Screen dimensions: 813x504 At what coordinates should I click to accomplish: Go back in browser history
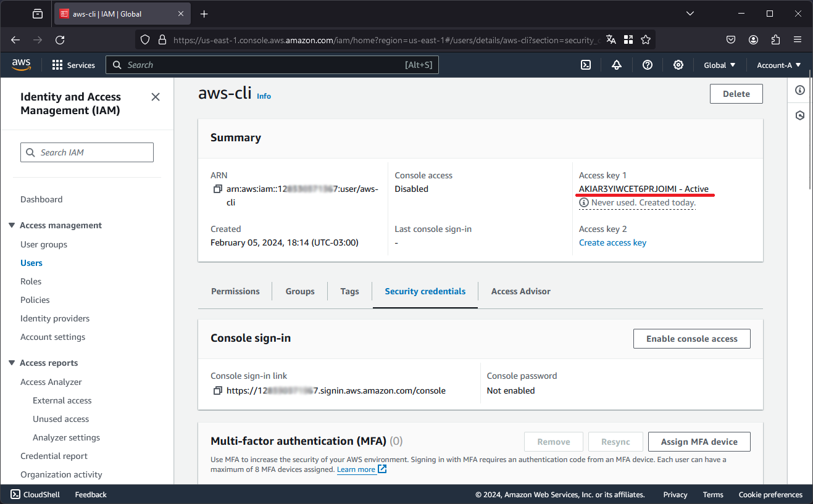pos(15,39)
